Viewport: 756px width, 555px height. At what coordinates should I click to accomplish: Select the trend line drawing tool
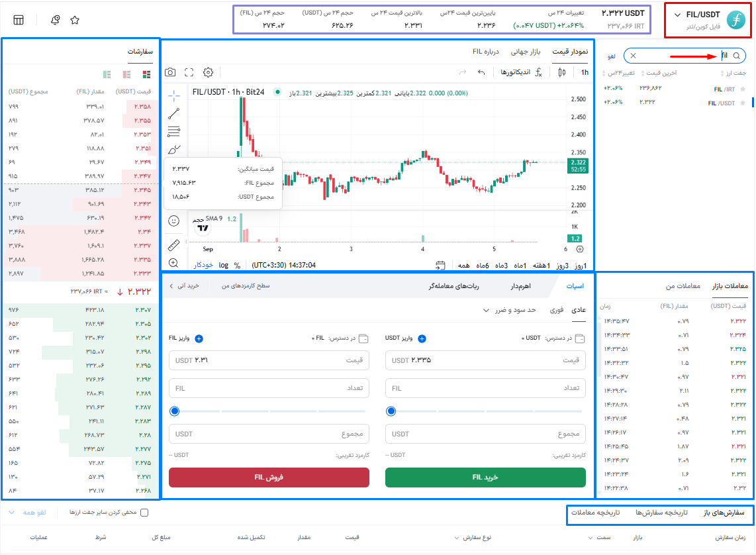[174, 113]
